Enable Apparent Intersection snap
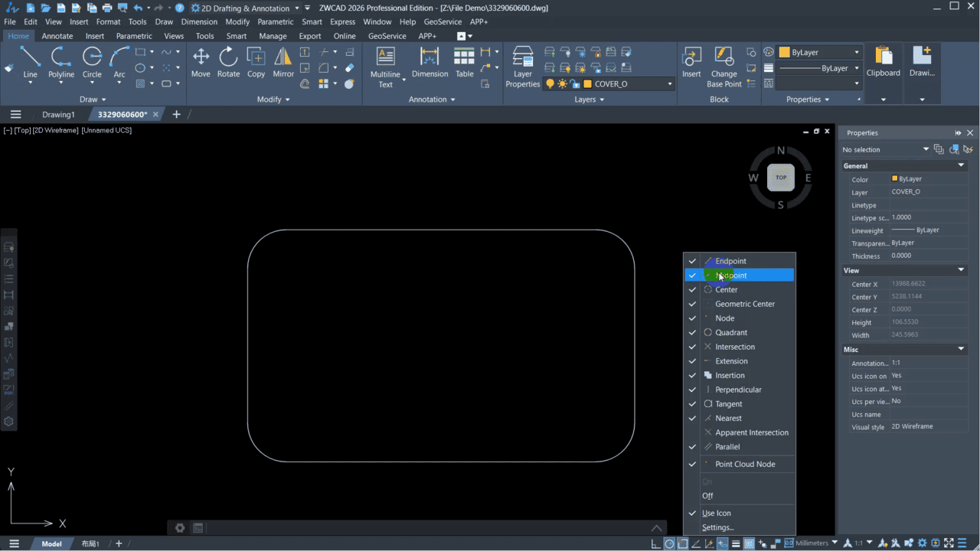The width and height of the screenshot is (980, 551). (x=740, y=432)
